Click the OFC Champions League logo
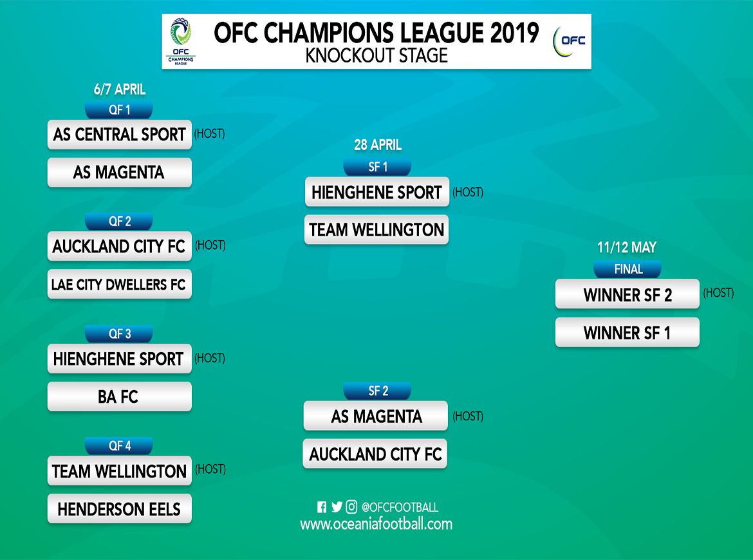 (181, 41)
